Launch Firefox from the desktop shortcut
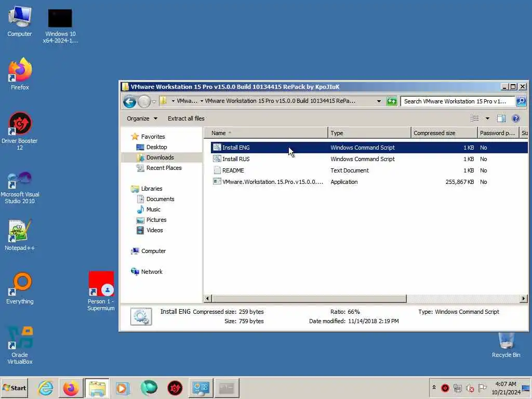The image size is (532, 399). tap(20, 74)
